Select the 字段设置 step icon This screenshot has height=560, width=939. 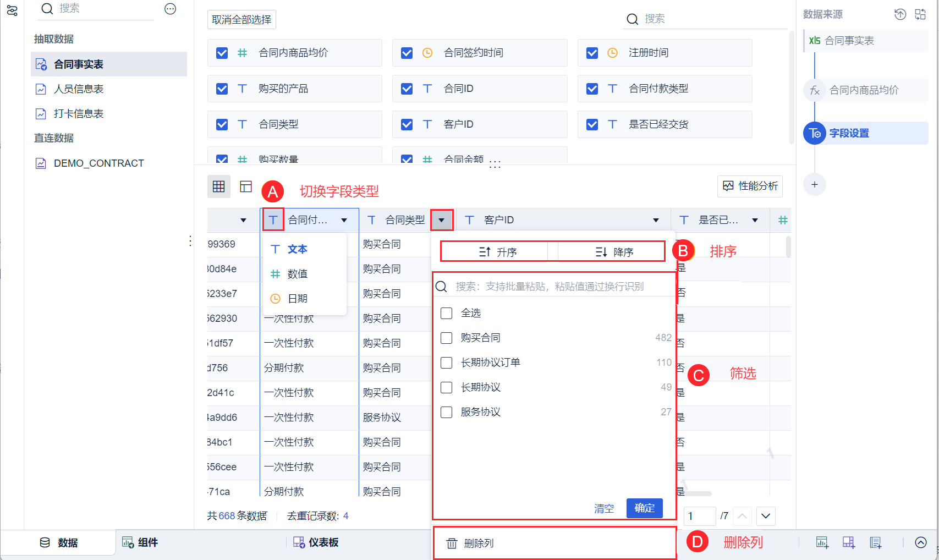coord(815,133)
